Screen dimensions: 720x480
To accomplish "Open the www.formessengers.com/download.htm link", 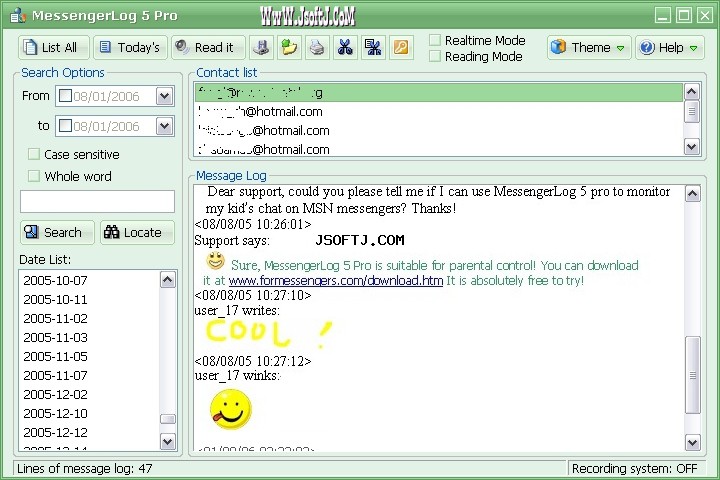I will tap(336, 280).
